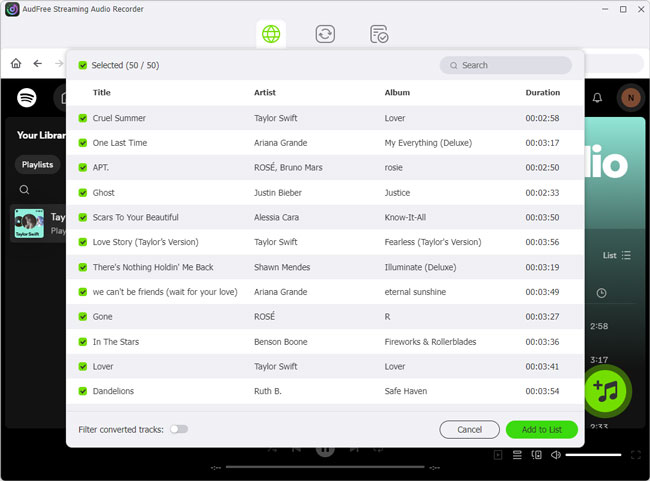Uncheck Scars To Your Beautiful checkbox
Image resolution: width=650 pixels, height=481 pixels.
[x=83, y=217]
